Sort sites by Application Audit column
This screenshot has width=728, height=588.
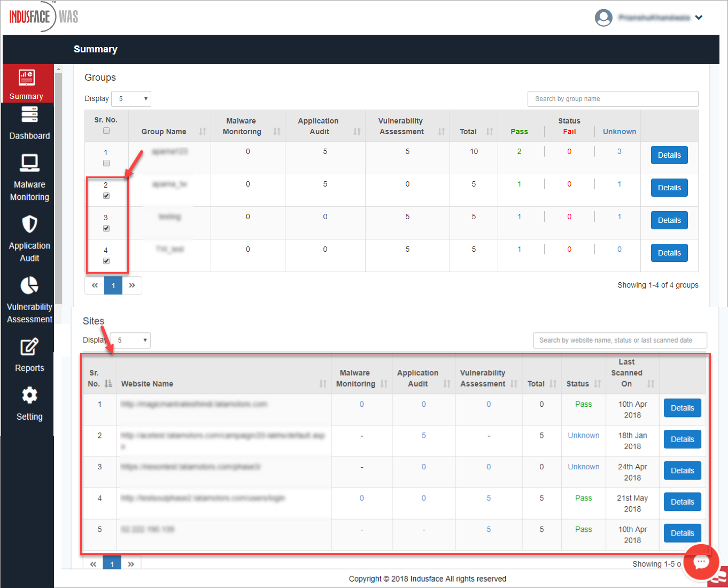click(x=447, y=384)
